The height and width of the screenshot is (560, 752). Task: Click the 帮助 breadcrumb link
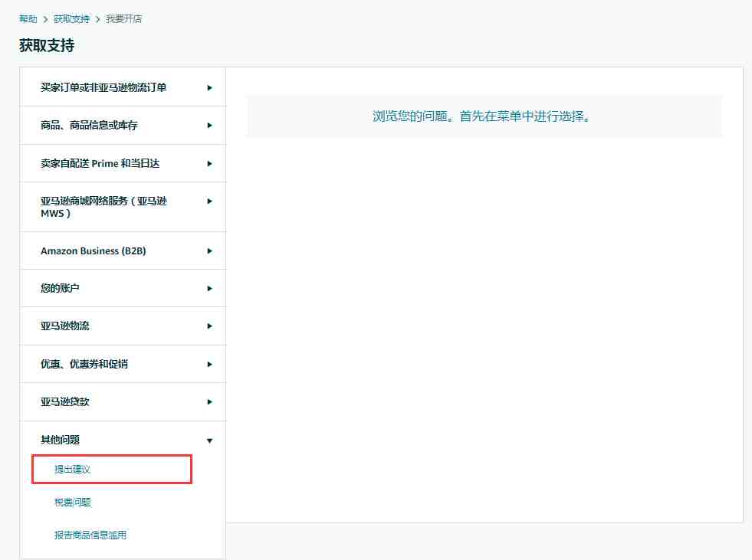[x=28, y=18]
